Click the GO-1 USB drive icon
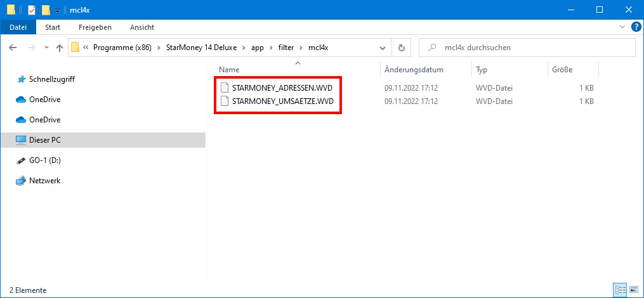644x298 pixels. (x=20, y=160)
